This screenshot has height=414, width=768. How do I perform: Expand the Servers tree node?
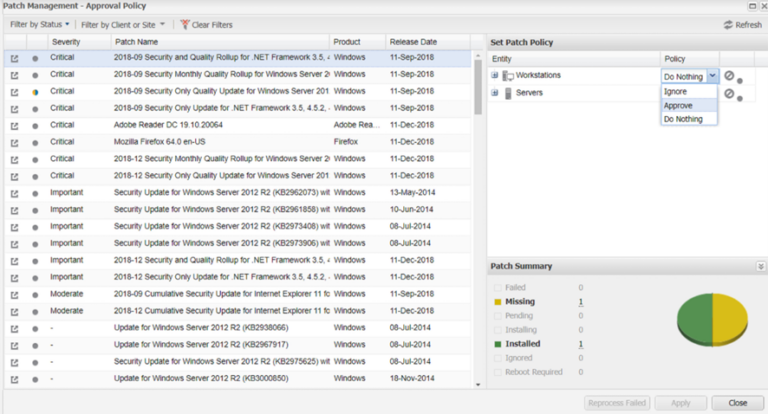click(x=494, y=93)
